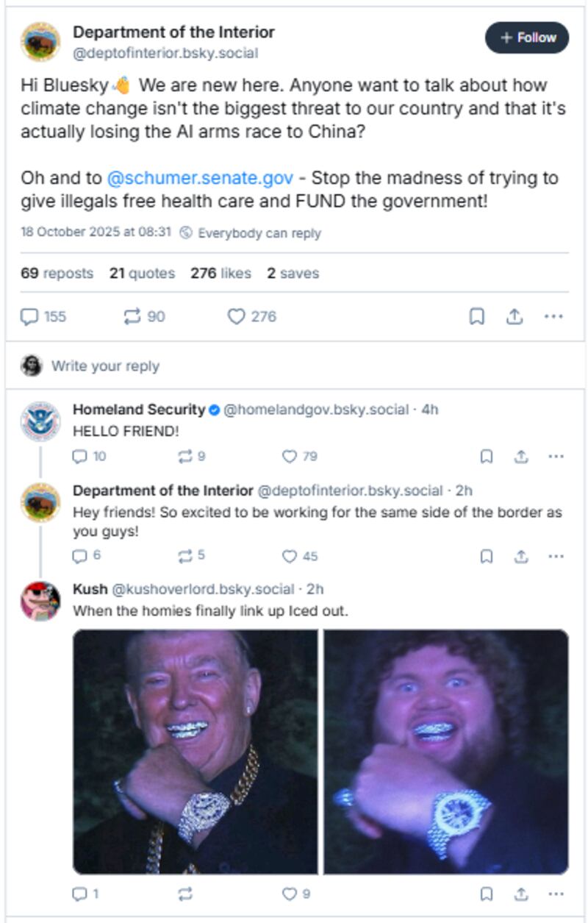Screen dimensions: 588x923
Task: Reply to the main post via comment icon
Action: click(x=29, y=317)
